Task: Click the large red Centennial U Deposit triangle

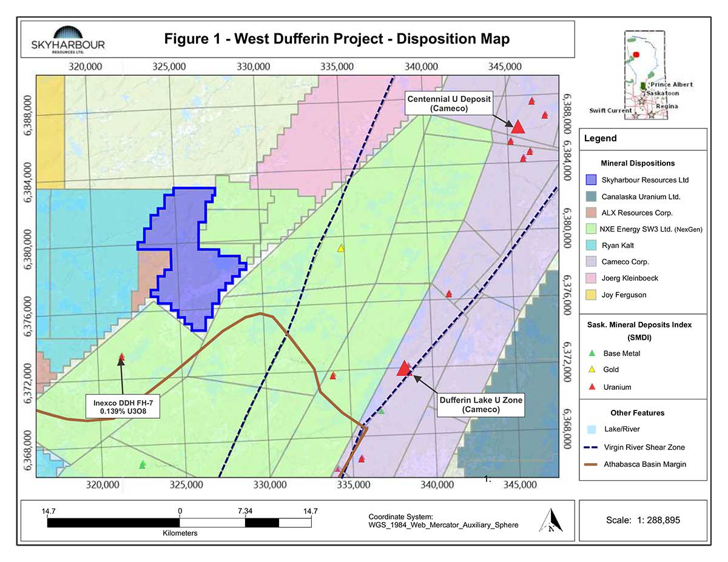Action: pos(517,127)
